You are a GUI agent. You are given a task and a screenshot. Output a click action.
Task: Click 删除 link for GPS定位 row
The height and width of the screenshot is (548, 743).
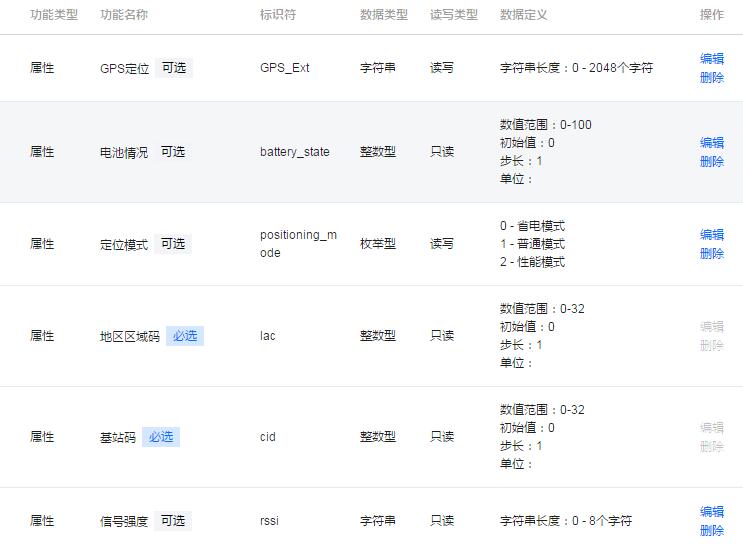712,78
